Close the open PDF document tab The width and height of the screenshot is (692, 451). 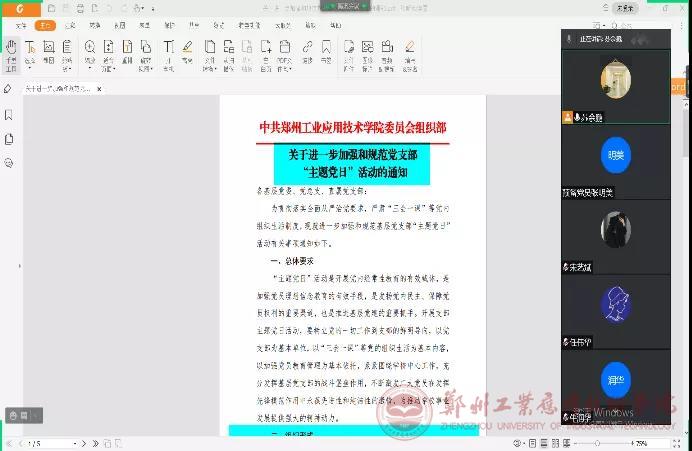pos(101,89)
